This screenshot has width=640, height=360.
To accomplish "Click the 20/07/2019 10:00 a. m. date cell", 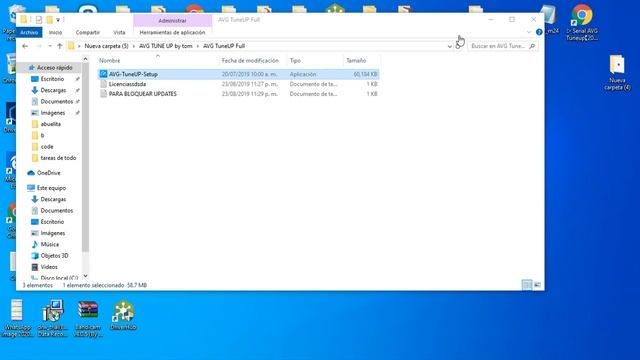I will [249, 74].
